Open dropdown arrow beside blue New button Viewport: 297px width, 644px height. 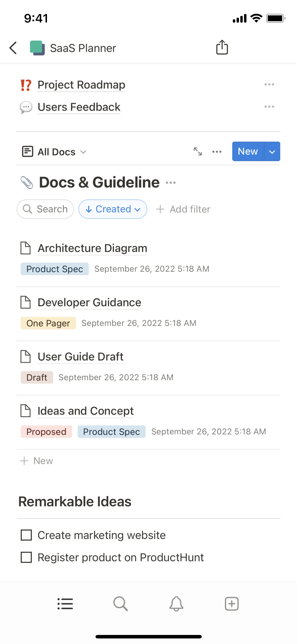click(272, 151)
